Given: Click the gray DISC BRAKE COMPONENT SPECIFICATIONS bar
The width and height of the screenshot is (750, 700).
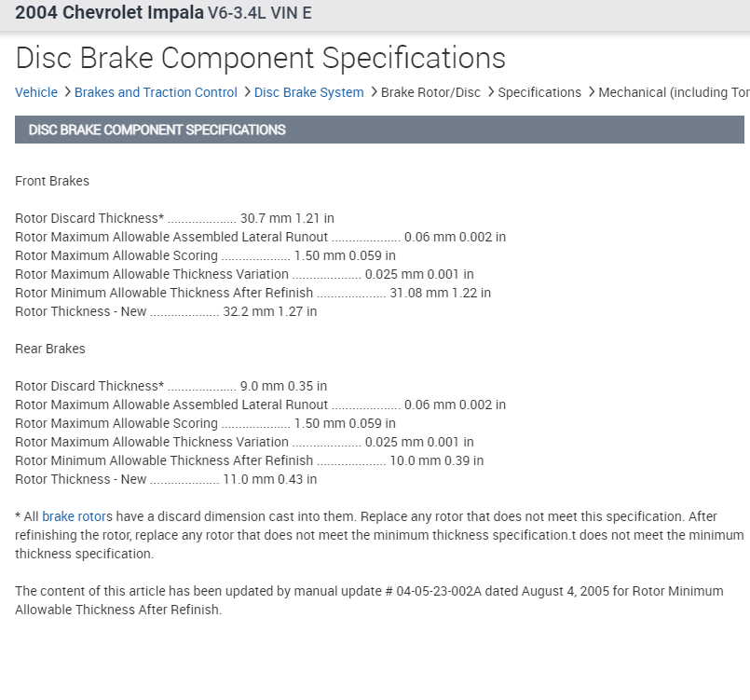Looking at the screenshot, I should tap(379, 130).
